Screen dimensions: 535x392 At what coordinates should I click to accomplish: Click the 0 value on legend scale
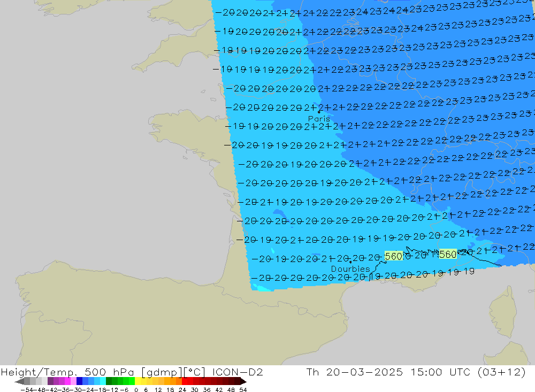click(136, 390)
